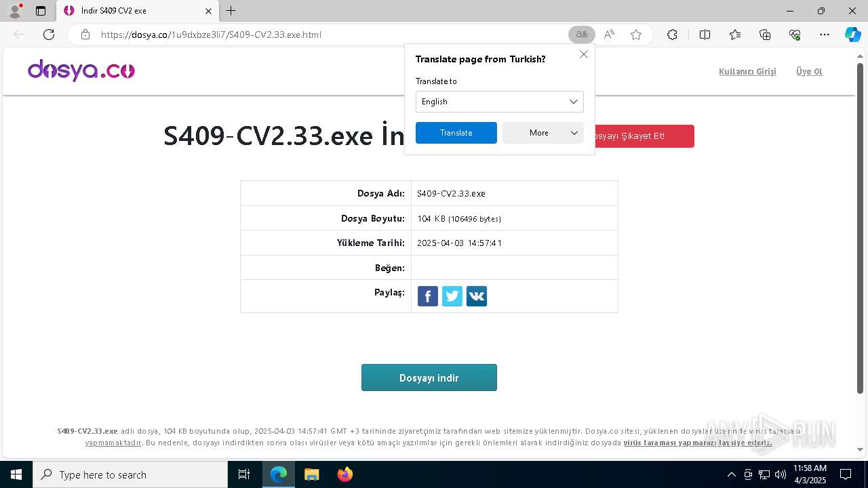Toggle the translate icon in address bar
Screen dimensions: 868x488
pyautogui.click(x=582, y=35)
